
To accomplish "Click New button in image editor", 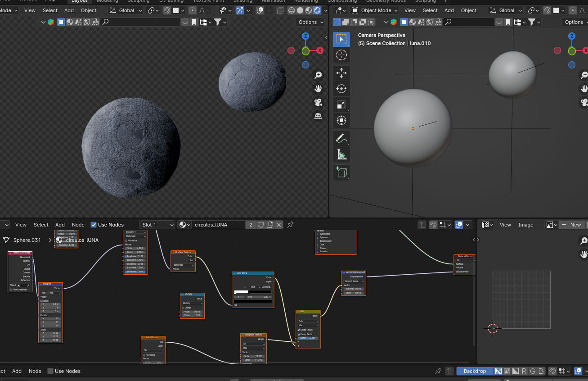I will click(571, 225).
